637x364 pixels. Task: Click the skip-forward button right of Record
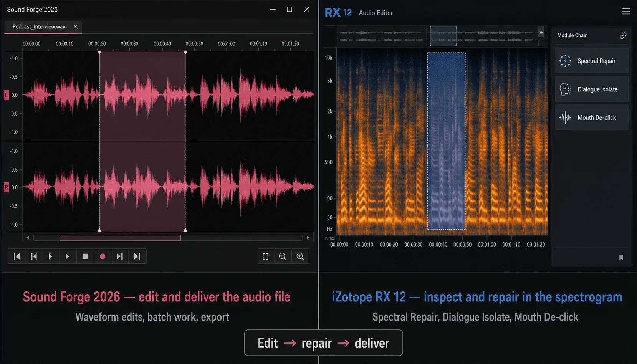tap(120, 256)
